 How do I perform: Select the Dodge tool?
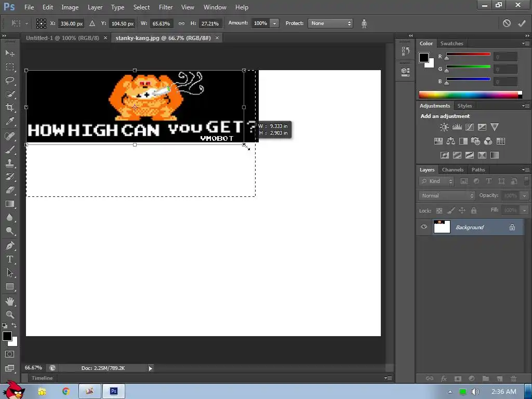click(x=9, y=231)
